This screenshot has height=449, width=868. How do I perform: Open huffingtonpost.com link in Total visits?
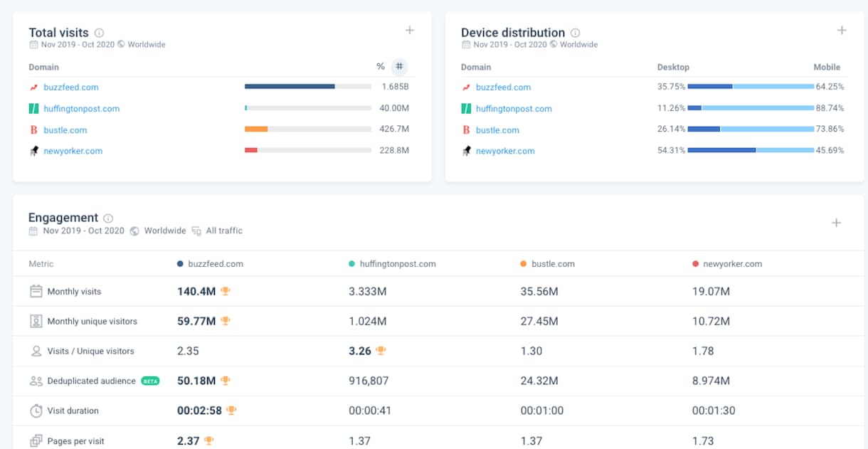click(81, 109)
